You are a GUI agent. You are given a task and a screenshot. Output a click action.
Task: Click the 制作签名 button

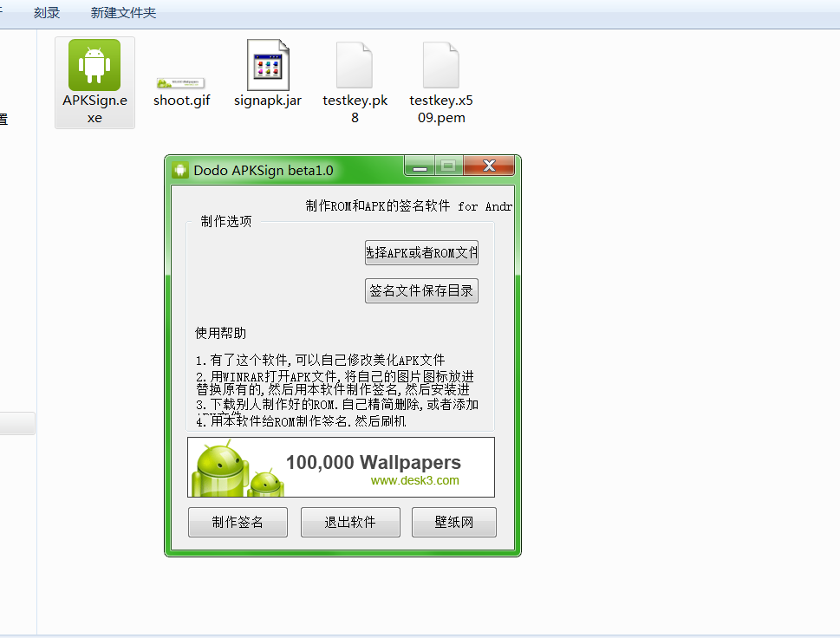238,523
